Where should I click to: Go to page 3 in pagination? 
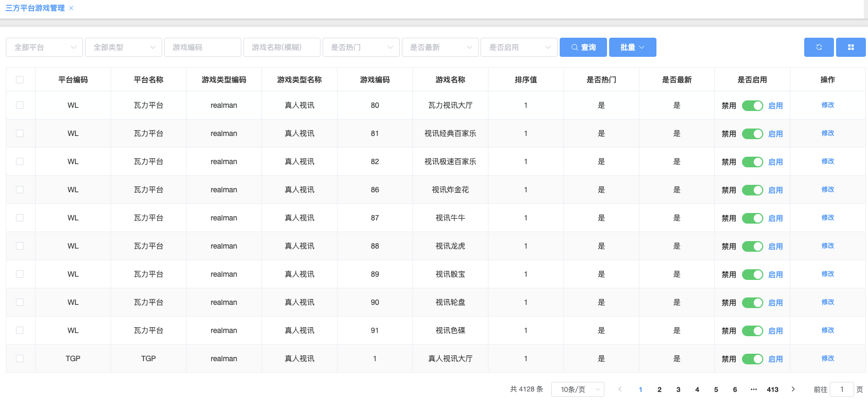[678, 389]
